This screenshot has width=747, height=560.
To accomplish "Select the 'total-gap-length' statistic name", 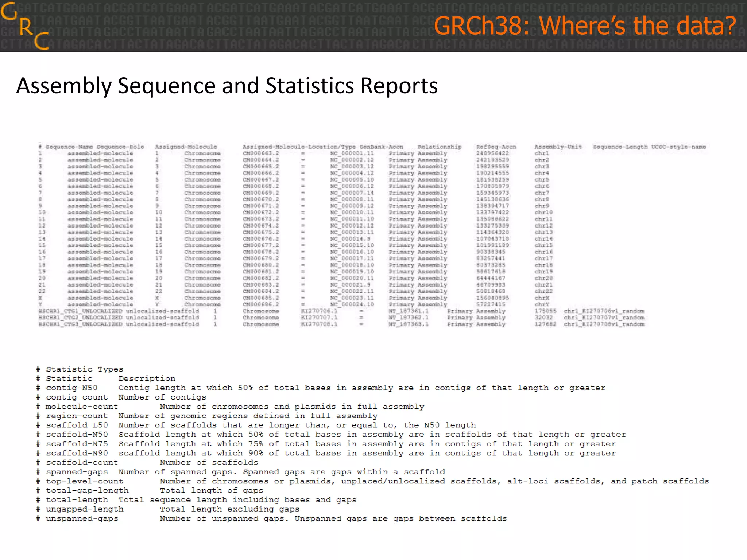I will [x=87, y=491].
